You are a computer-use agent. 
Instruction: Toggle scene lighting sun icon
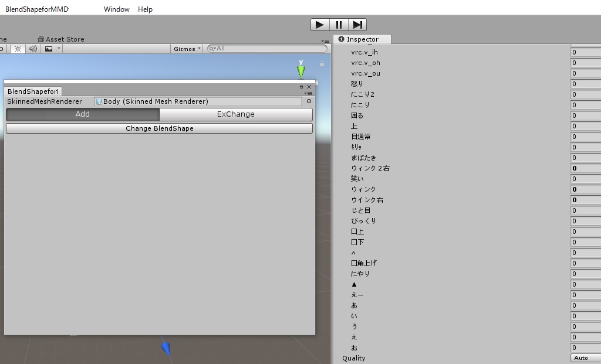click(x=18, y=49)
